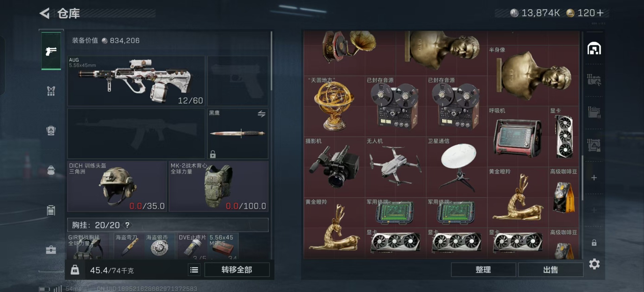Go back using the arrow beside 仓库

point(45,13)
